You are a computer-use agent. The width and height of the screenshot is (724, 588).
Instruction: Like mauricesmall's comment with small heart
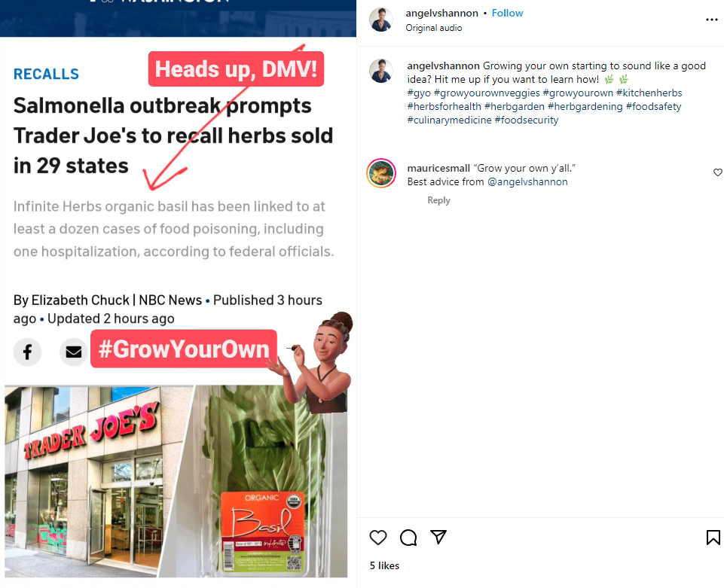[717, 172]
